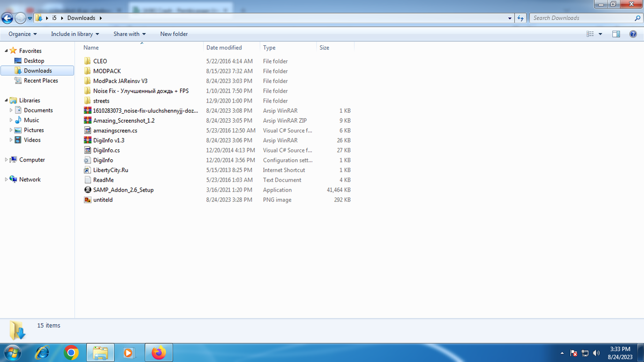The height and width of the screenshot is (362, 644).
Task: Click the DigiInfo configuration settings icon
Action: coord(88,160)
